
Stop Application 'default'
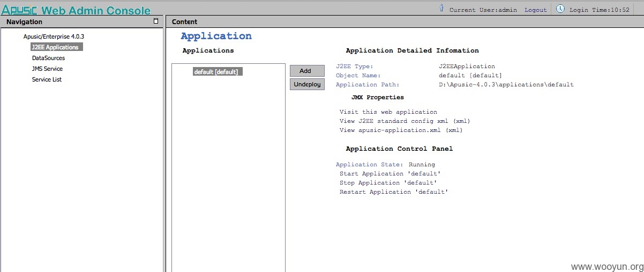388,183
